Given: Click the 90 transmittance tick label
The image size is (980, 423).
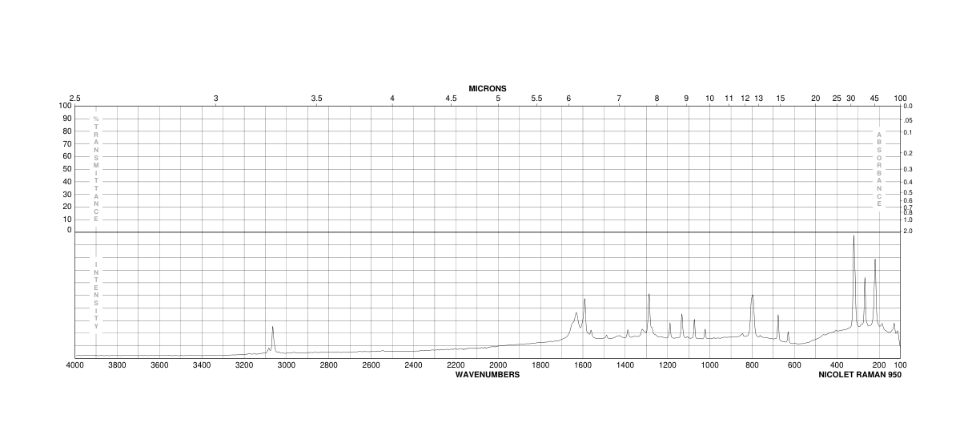Looking at the screenshot, I should tap(66, 119).
